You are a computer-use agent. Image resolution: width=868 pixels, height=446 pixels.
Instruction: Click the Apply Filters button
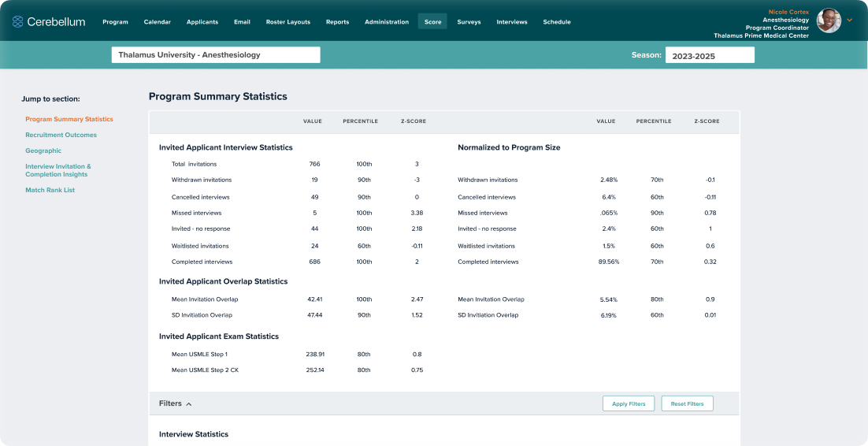tap(629, 403)
